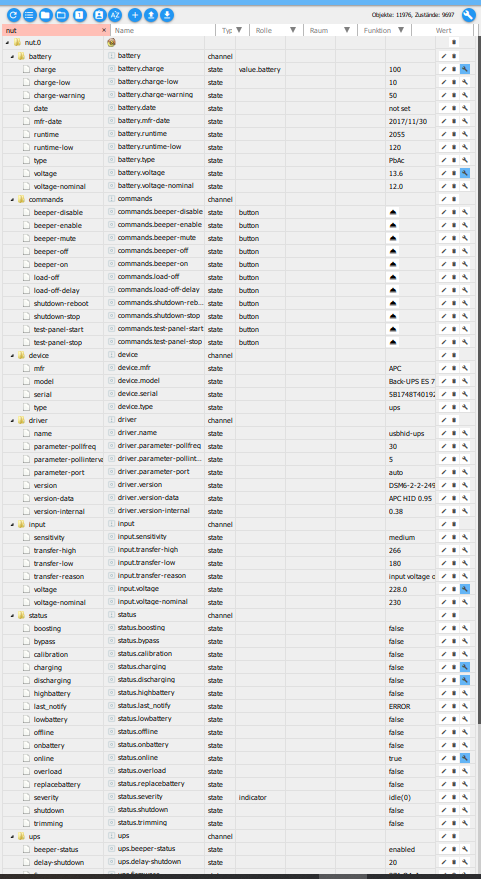Click the download objects arrow icon
Image resolution: width=481 pixels, height=879 pixels.
166,15
